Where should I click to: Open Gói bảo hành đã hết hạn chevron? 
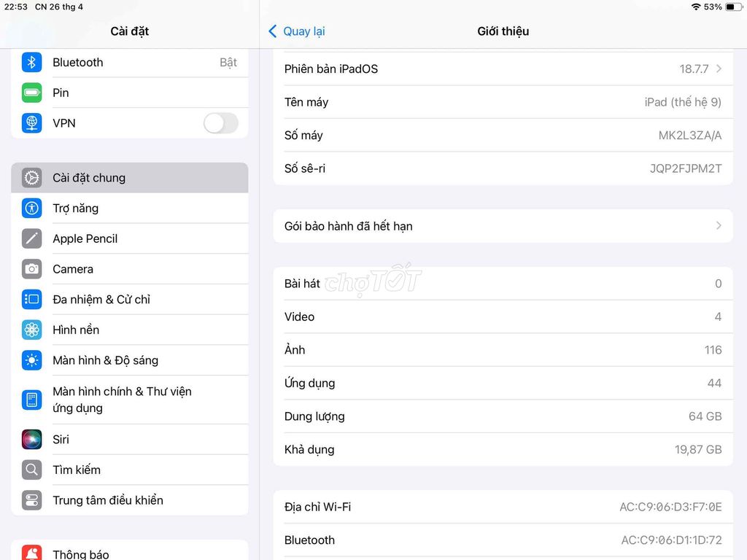tap(719, 226)
